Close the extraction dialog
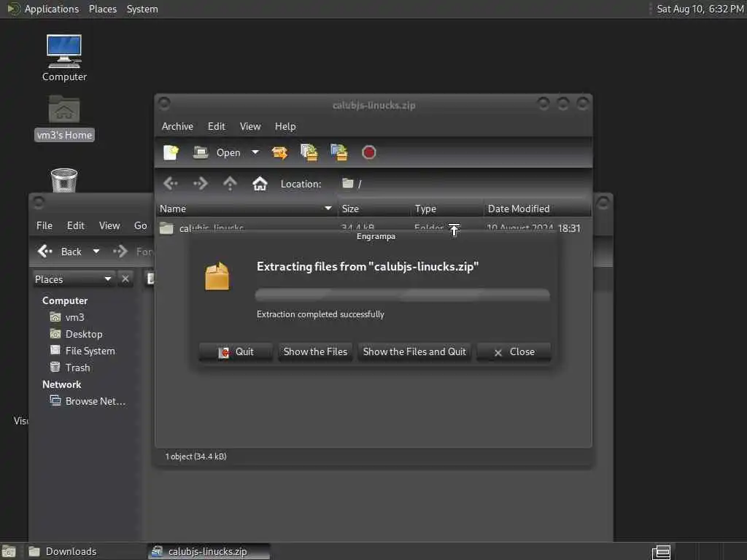Viewport: 747px width, 560px height. [x=514, y=352]
